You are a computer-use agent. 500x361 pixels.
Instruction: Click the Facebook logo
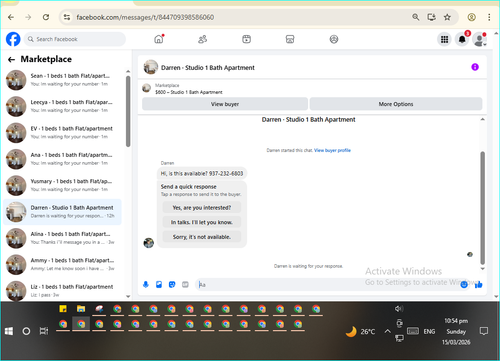click(13, 39)
